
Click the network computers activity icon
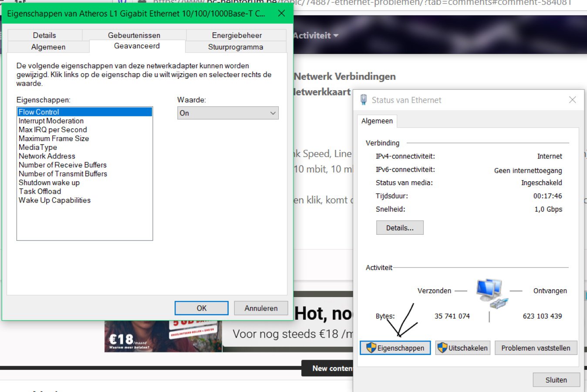(492, 294)
